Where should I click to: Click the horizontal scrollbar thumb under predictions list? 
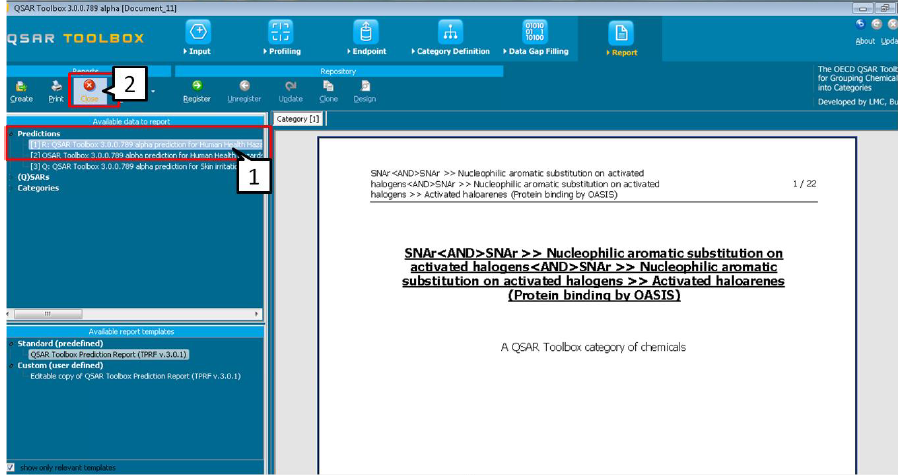(x=48, y=314)
